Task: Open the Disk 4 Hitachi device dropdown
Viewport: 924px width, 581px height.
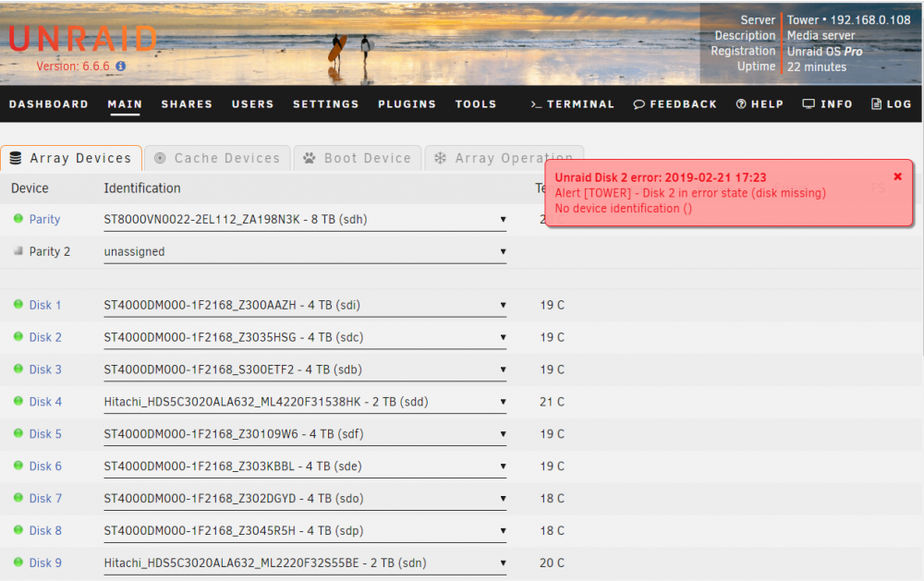Action: click(305, 403)
